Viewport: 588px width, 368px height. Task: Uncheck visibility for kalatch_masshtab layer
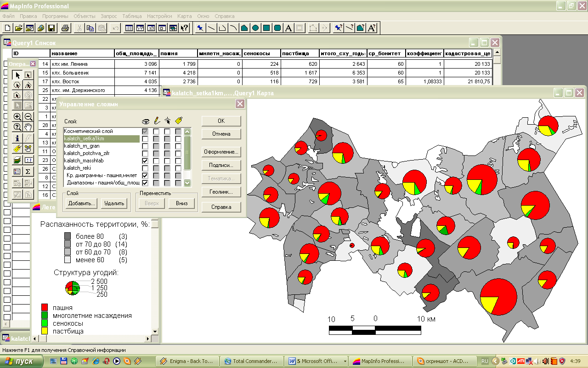pyautogui.click(x=145, y=161)
